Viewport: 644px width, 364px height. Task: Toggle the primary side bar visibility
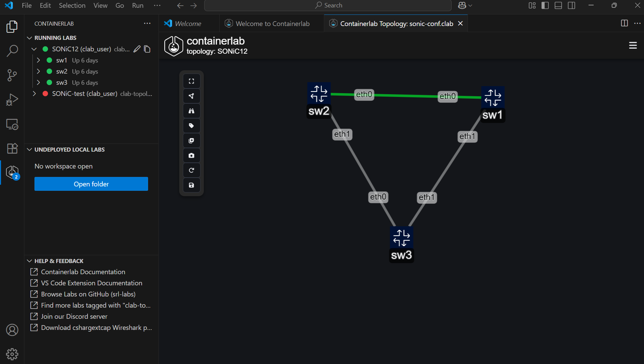[545, 5]
